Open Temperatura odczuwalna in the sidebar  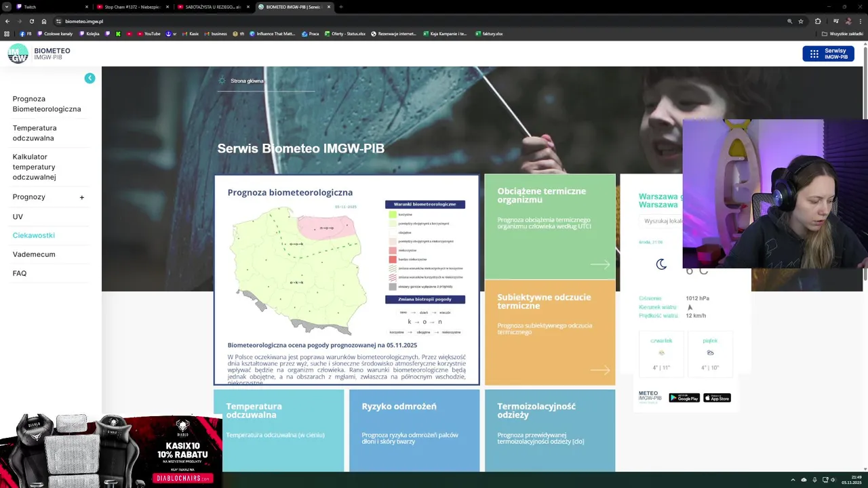coord(35,133)
